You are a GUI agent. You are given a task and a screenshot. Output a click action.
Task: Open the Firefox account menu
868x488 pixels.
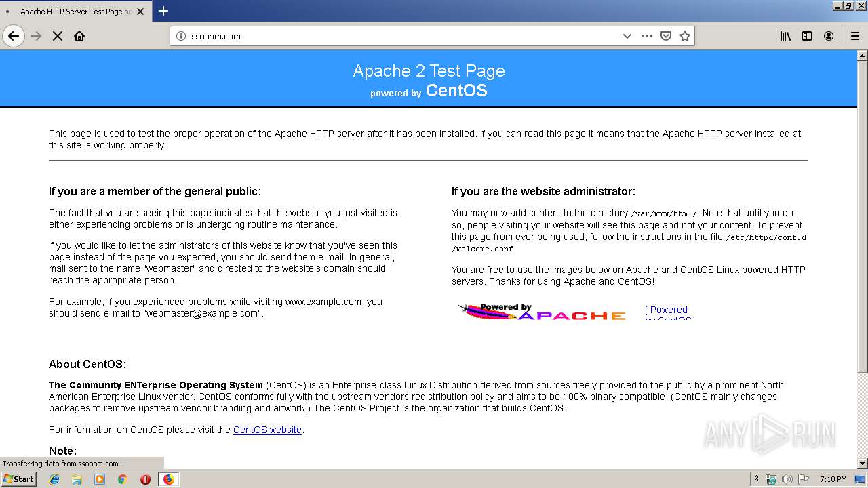(x=829, y=36)
